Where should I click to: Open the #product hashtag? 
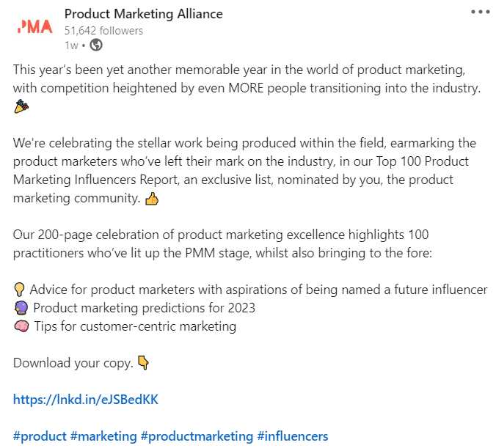point(40,436)
